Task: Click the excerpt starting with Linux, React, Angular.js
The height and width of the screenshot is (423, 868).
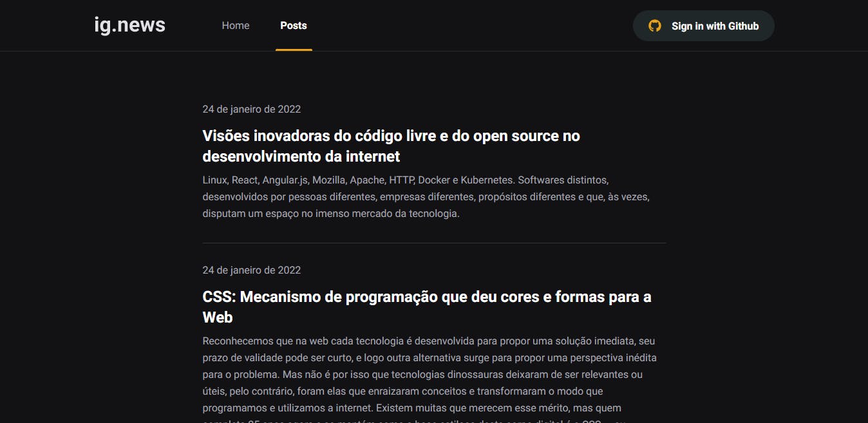Action: coord(426,196)
